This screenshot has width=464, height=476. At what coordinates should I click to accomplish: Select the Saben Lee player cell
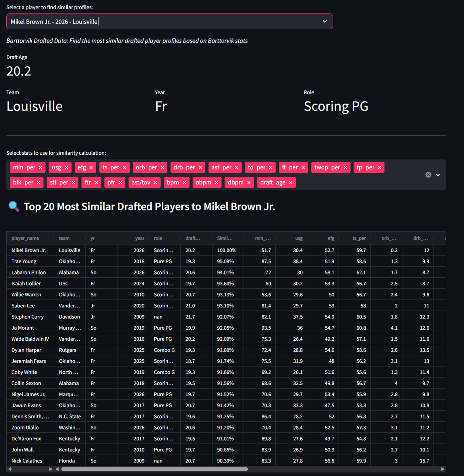click(x=30, y=306)
